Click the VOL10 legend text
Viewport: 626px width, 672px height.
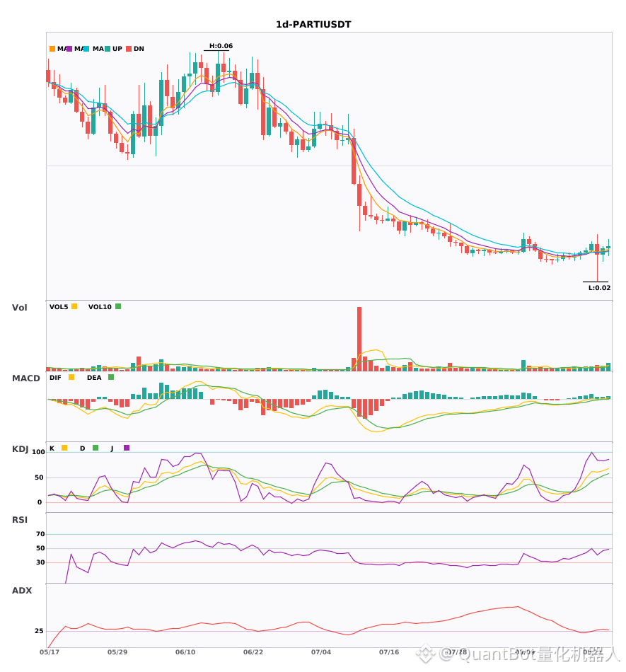click(100, 307)
